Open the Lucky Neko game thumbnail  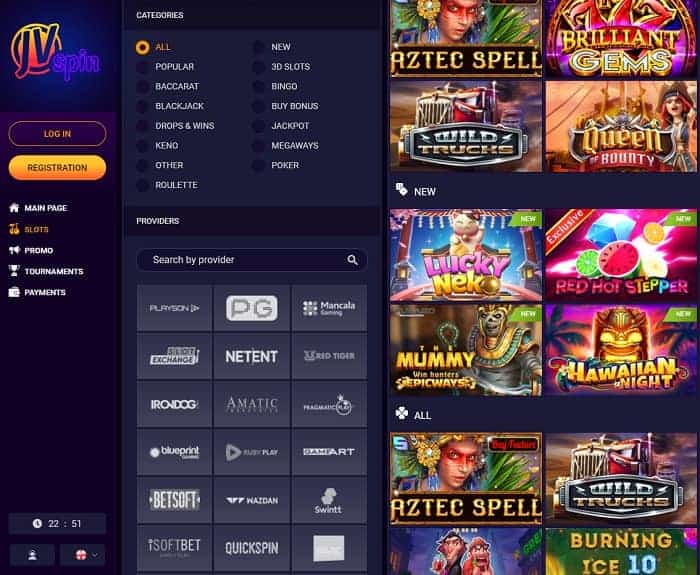[466, 255]
